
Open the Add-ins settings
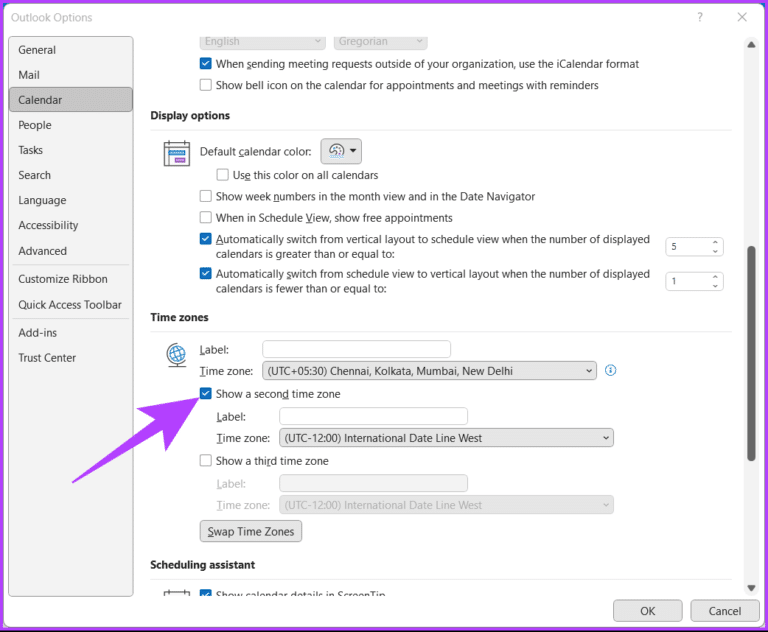tap(71, 333)
